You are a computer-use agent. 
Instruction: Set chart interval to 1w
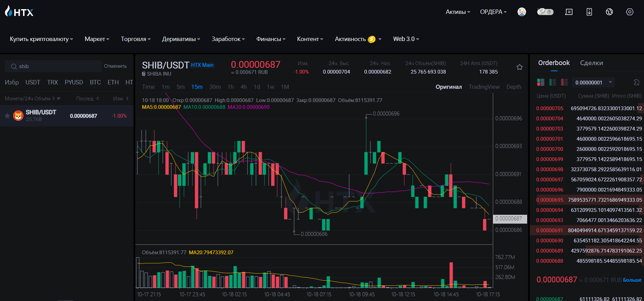(270, 87)
